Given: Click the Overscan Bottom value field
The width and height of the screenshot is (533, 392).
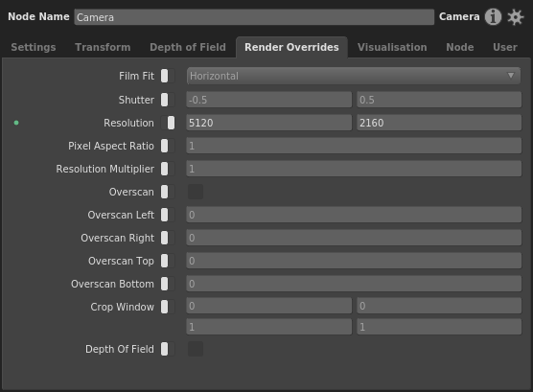Looking at the screenshot, I should click(x=354, y=284).
